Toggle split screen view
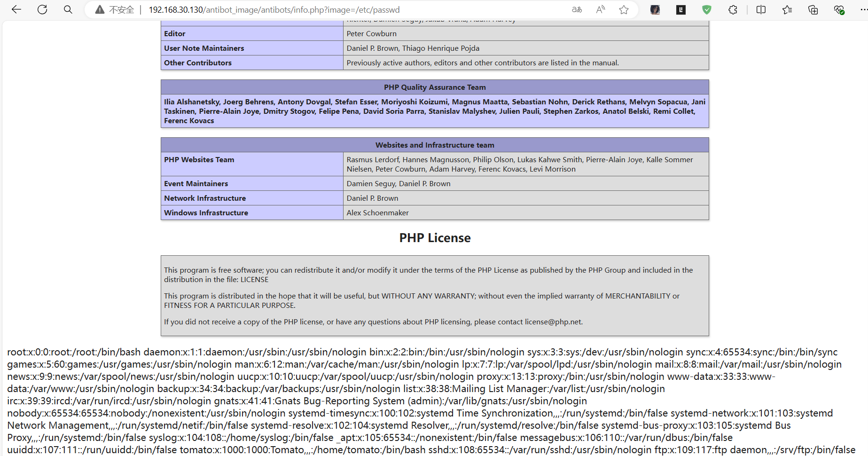Image resolution: width=868 pixels, height=456 pixels. pyautogui.click(x=761, y=9)
